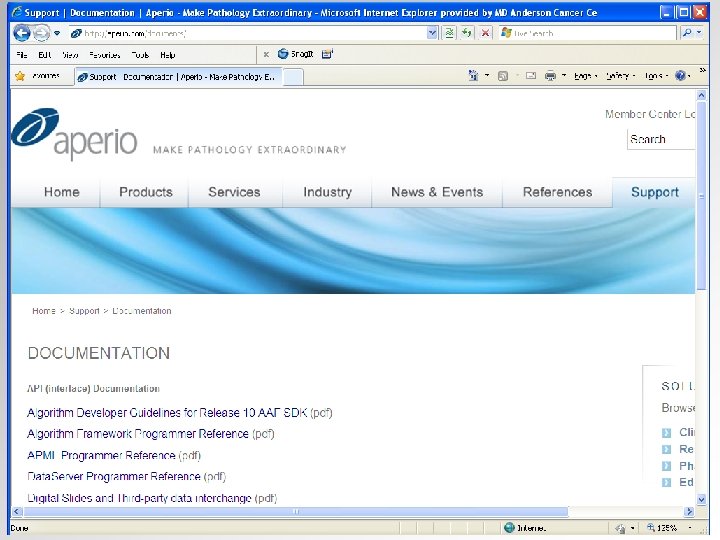
Task: Open Algorithm Developer Guidelines for Release 10 link
Action: [167, 412]
